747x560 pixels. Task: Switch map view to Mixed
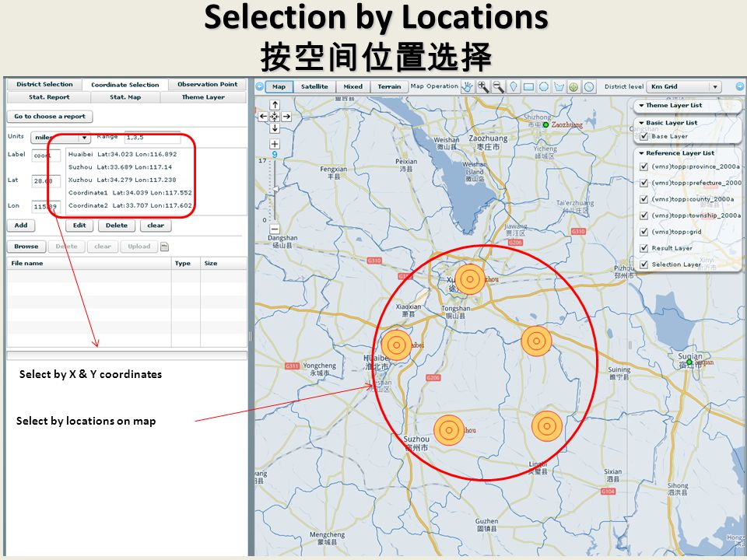pos(353,86)
